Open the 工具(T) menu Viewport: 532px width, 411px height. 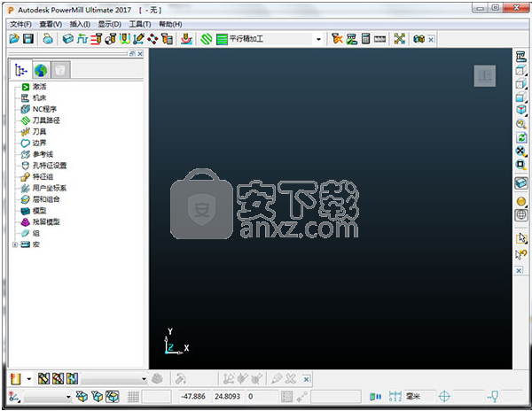[140, 25]
